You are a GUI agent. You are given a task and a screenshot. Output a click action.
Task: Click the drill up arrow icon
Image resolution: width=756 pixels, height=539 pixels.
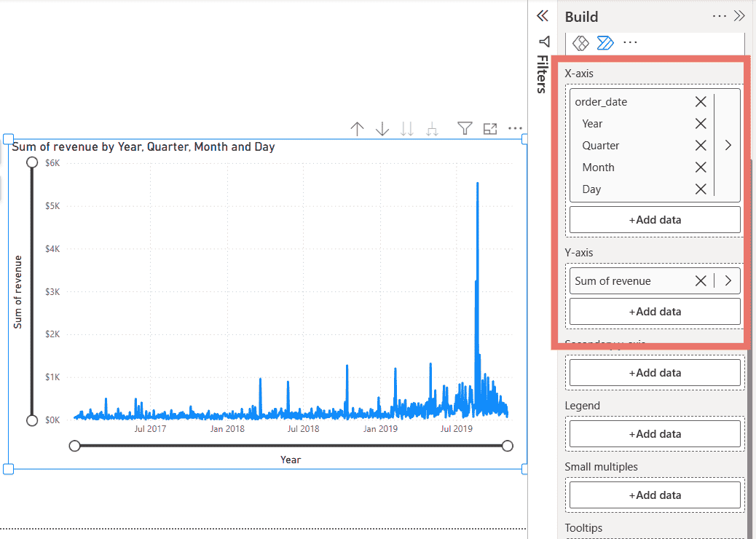[357, 129]
